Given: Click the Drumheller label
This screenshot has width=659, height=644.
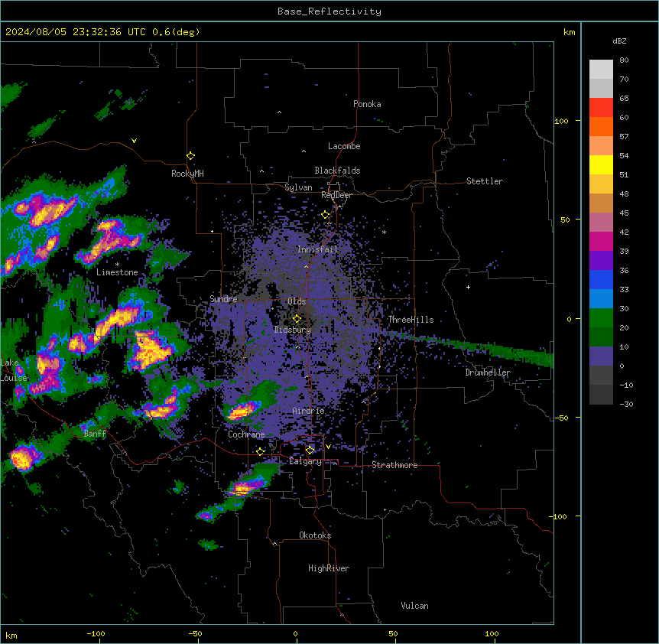Looking at the screenshot, I should pos(488,372).
